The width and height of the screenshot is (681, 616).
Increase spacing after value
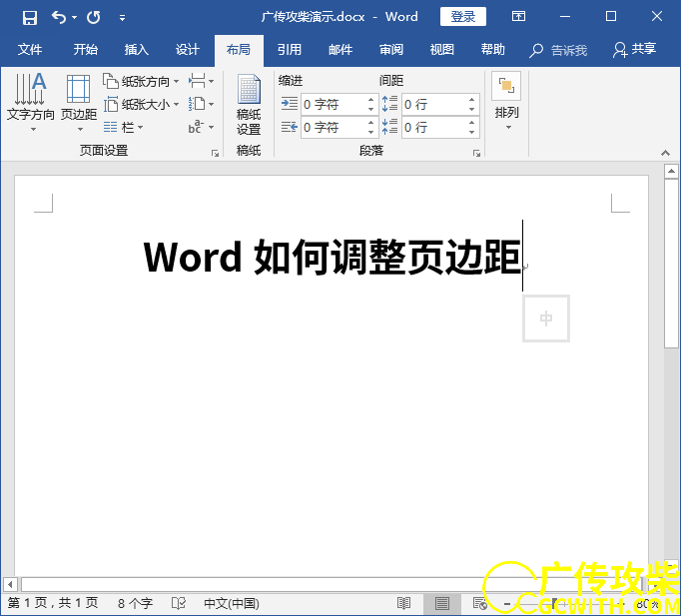pyautogui.click(x=472, y=123)
